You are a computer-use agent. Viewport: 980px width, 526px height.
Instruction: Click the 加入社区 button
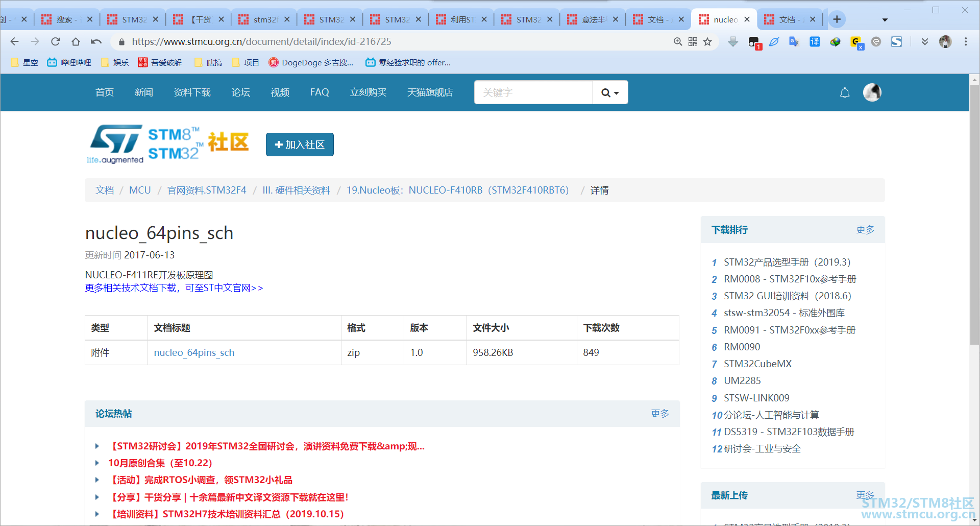click(x=300, y=145)
